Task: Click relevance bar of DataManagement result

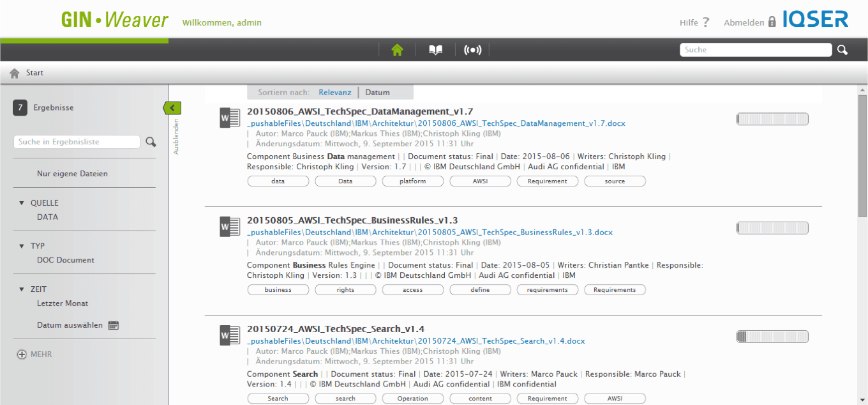Action: pos(772,119)
